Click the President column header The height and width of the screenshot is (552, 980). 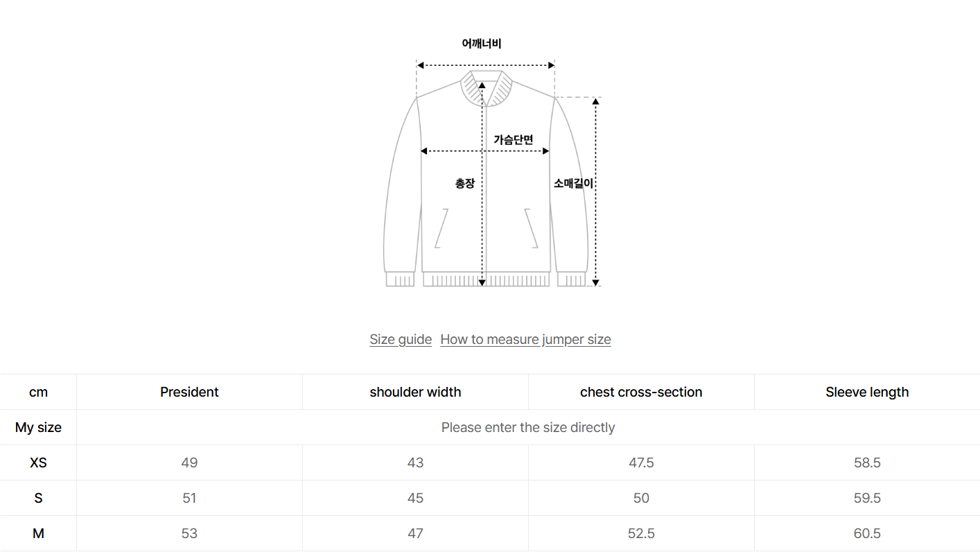pos(189,392)
